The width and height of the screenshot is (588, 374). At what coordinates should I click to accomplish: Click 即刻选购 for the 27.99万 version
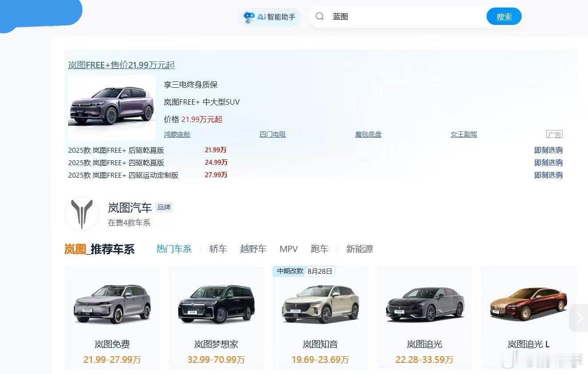pyautogui.click(x=548, y=175)
